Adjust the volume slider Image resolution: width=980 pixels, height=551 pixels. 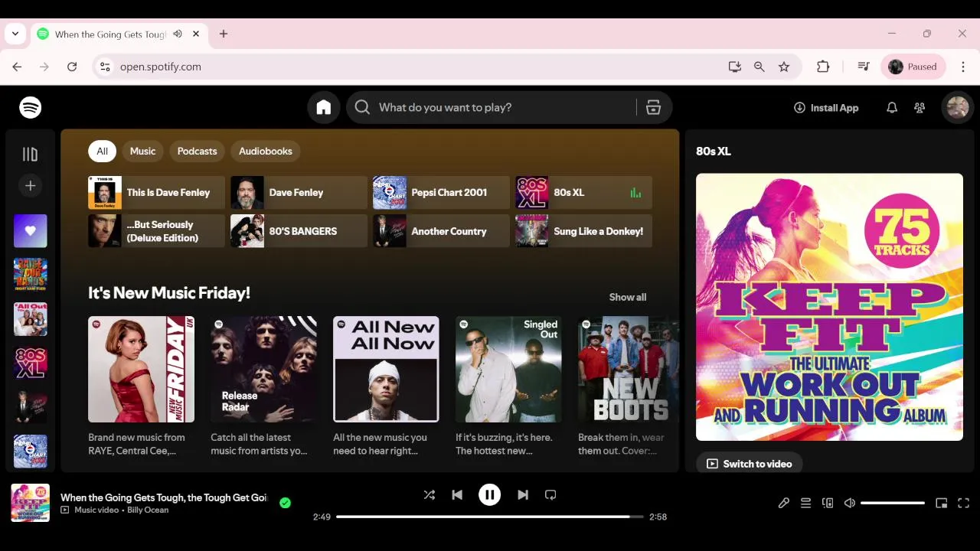click(893, 503)
